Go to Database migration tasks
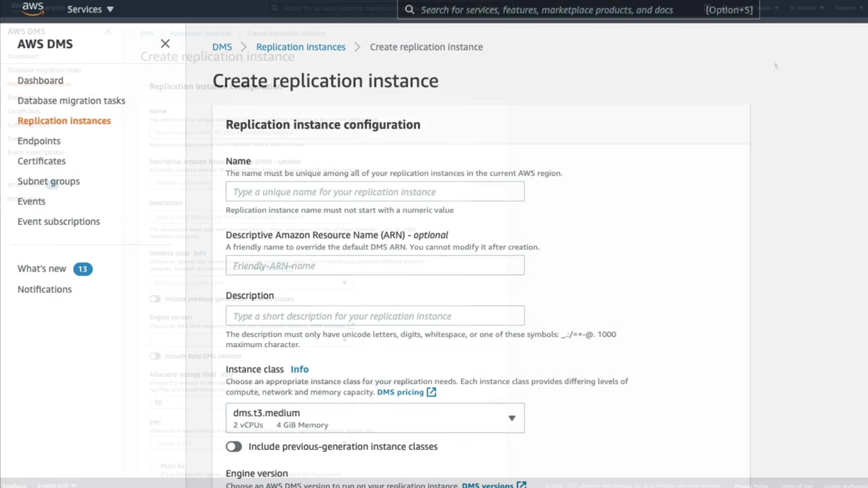 click(x=71, y=101)
